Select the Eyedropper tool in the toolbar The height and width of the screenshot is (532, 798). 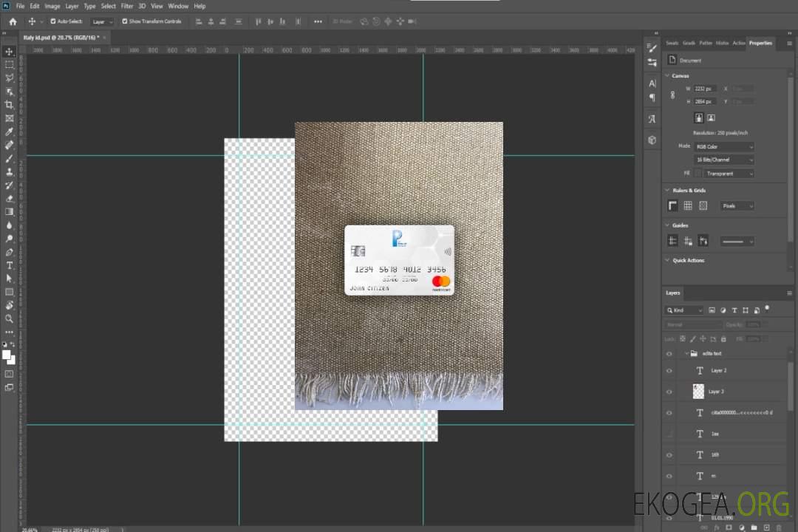[10, 132]
